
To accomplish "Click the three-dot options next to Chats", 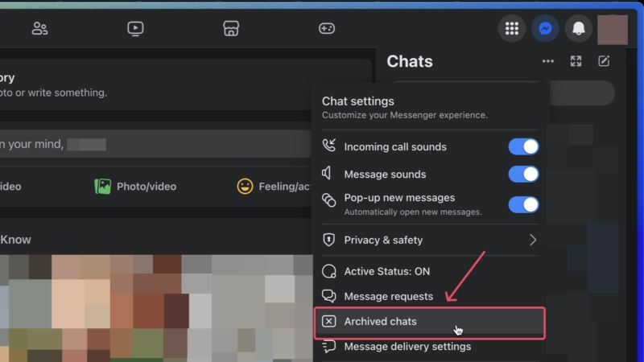I will (548, 61).
